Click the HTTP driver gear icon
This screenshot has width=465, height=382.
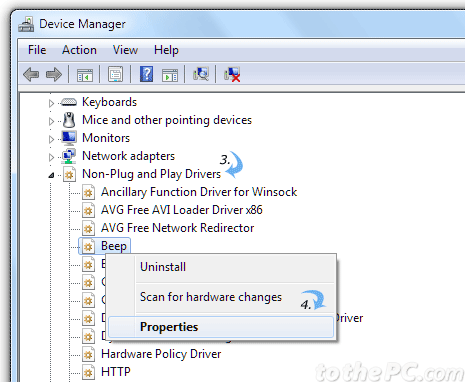[88, 372]
